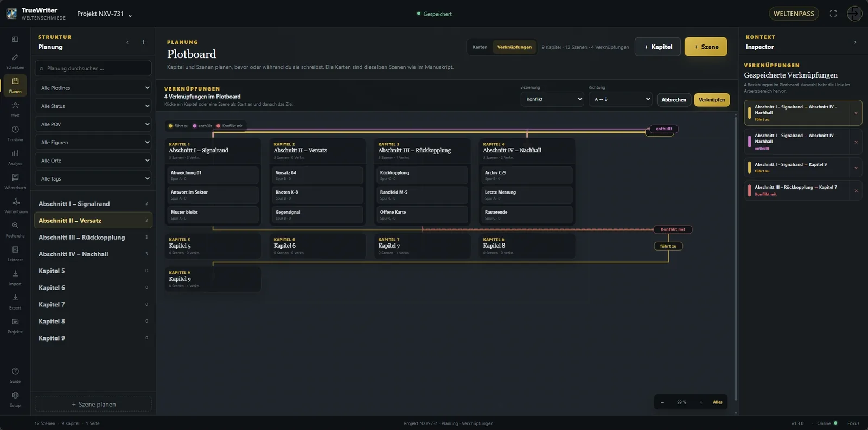
Task: Click the yellow Verknüpfen button
Action: pos(712,100)
